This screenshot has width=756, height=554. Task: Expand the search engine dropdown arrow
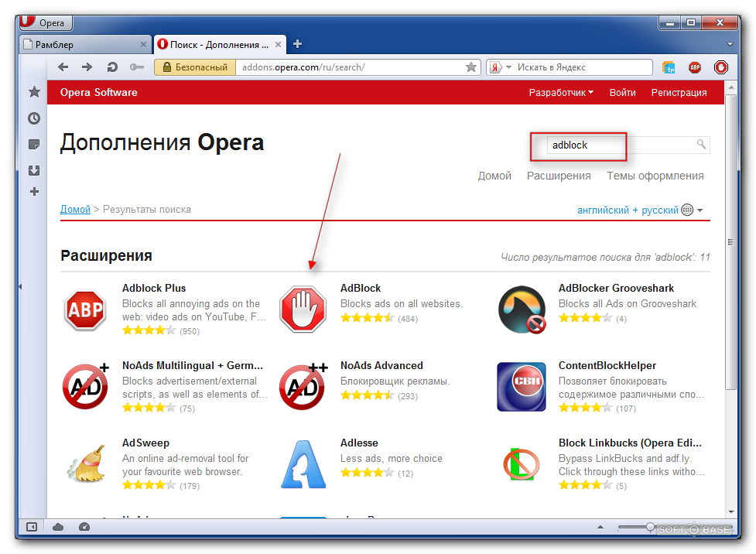pos(508,67)
